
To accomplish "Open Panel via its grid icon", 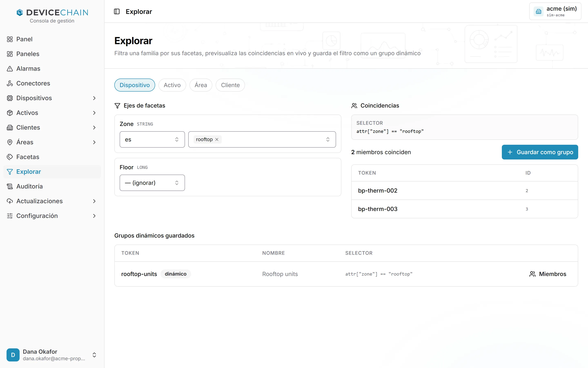I will tap(10, 39).
